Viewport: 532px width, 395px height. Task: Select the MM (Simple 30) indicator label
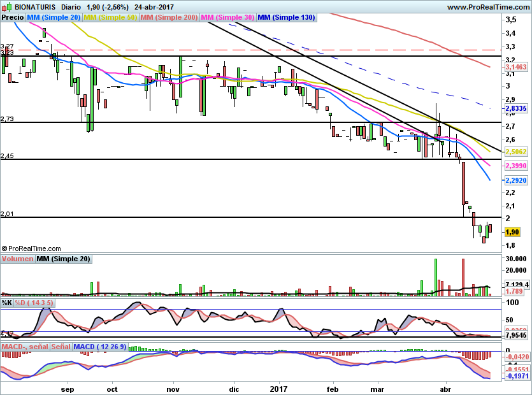pyautogui.click(x=228, y=18)
